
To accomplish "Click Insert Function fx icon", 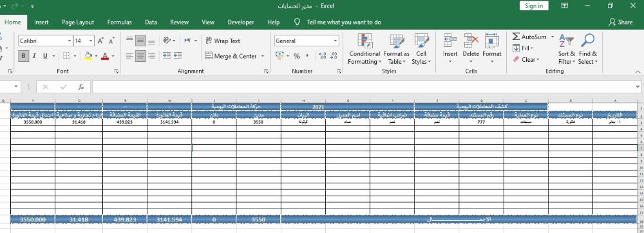I will 81,87.
